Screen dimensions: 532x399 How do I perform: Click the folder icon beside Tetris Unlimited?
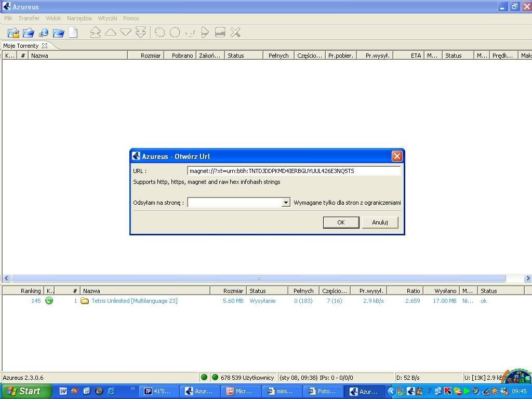click(x=85, y=301)
